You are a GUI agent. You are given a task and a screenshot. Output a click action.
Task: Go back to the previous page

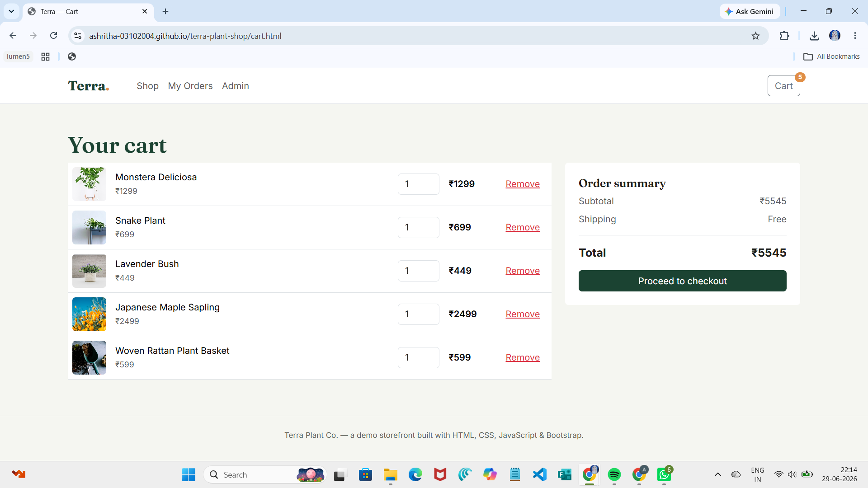pyautogui.click(x=13, y=36)
